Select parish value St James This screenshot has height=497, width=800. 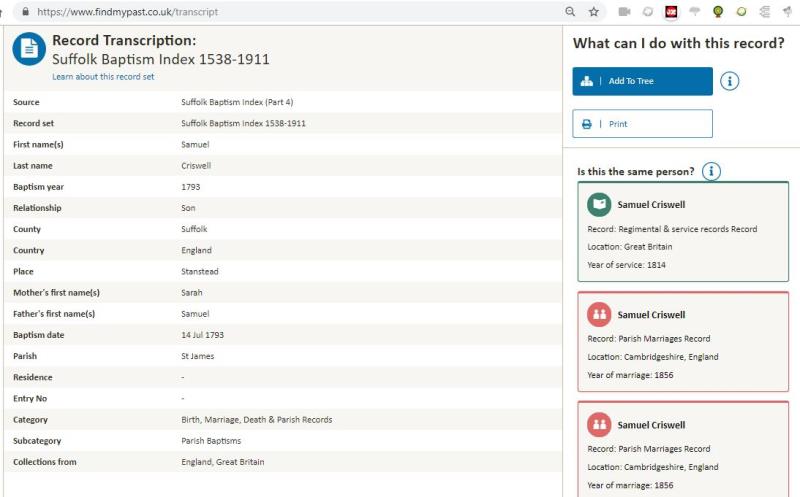[x=197, y=356]
